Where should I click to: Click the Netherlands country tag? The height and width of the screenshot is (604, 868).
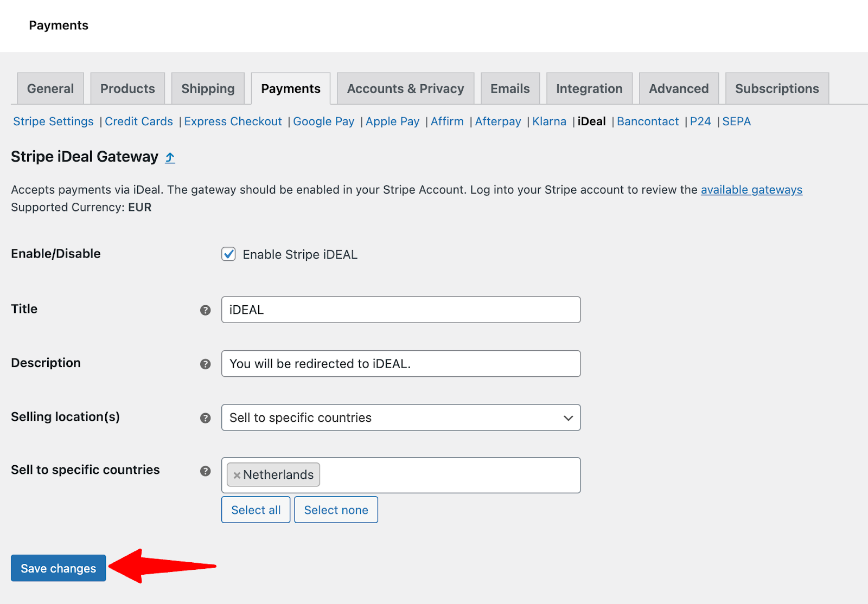273,475
